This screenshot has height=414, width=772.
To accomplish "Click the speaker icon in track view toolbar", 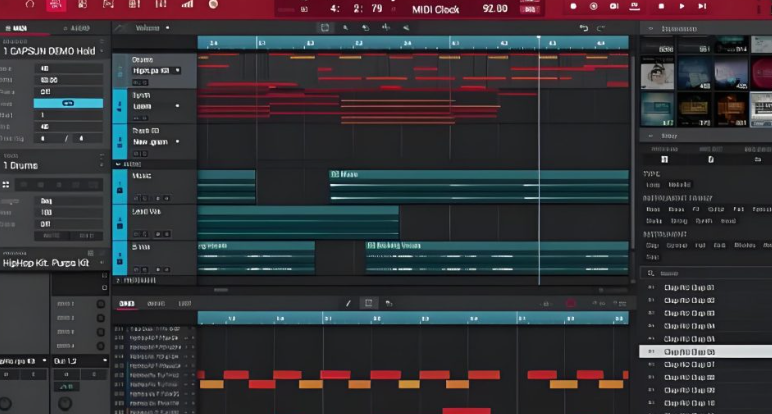I will (x=406, y=28).
